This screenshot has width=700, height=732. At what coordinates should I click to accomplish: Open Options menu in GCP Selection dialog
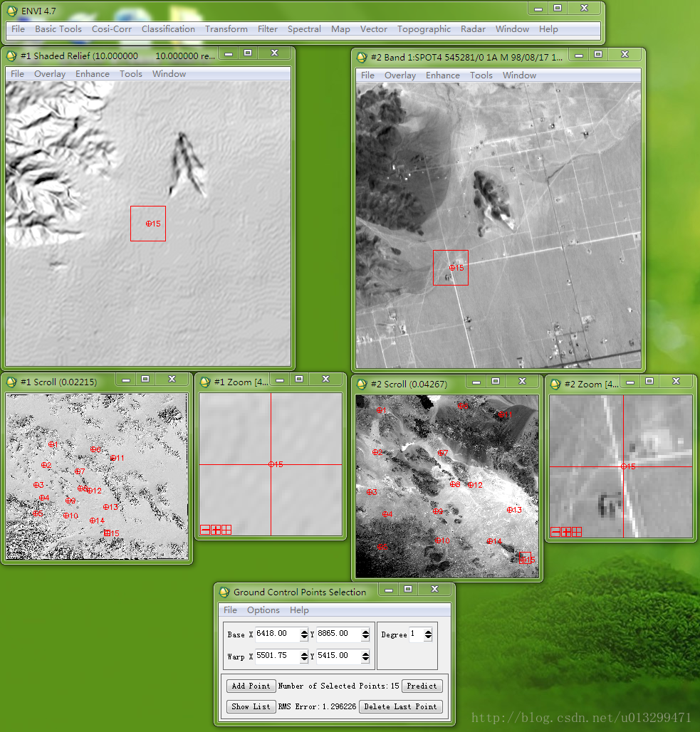(263, 610)
